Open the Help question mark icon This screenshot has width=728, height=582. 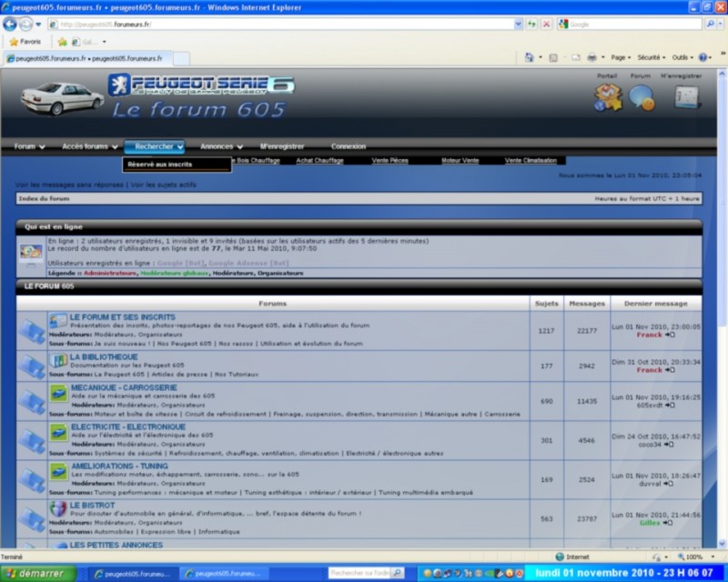click(x=703, y=57)
